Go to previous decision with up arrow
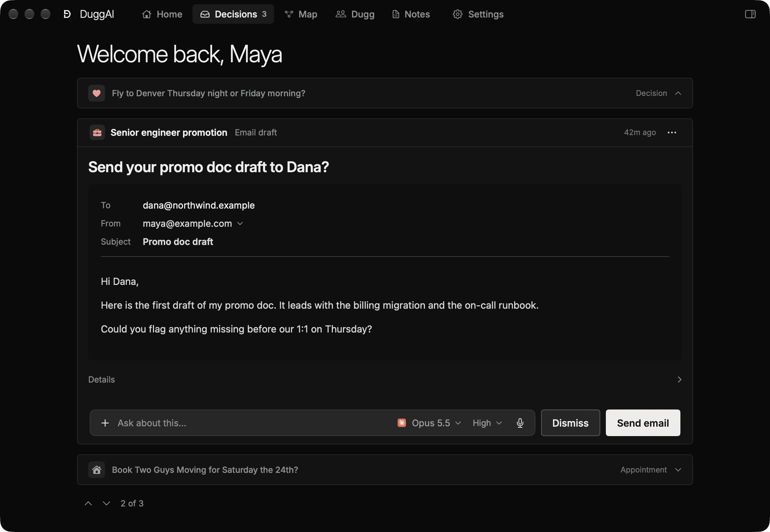 click(x=88, y=503)
